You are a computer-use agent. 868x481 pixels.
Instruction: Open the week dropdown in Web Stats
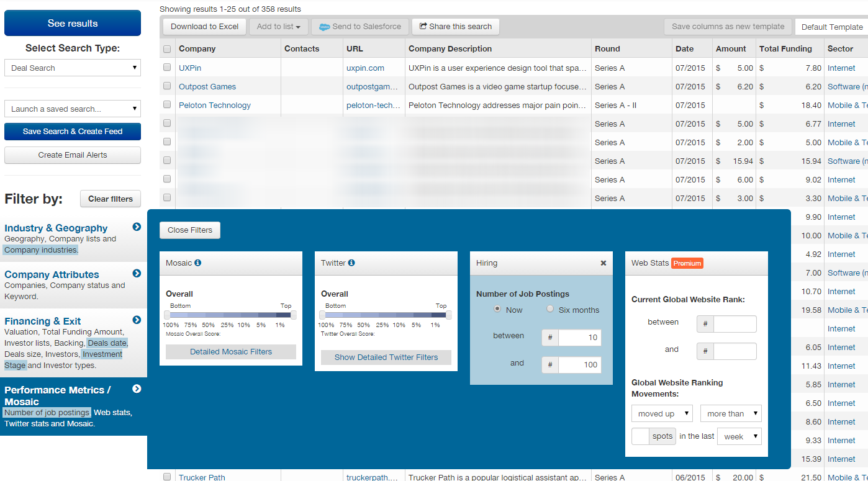click(x=739, y=436)
